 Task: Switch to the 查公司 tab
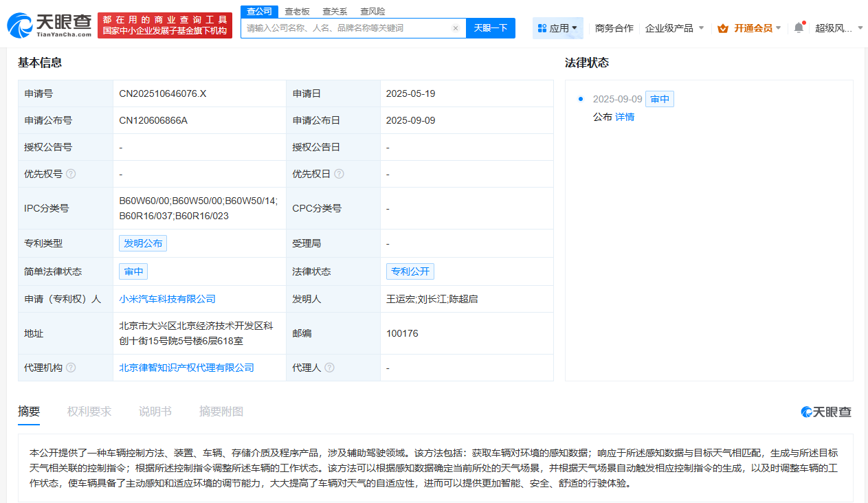258,11
